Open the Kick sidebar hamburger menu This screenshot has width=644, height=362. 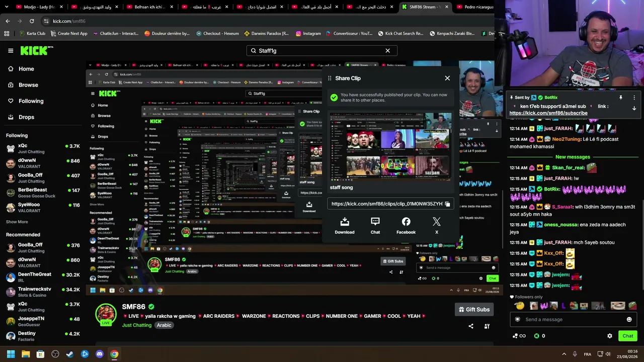(11, 51)
